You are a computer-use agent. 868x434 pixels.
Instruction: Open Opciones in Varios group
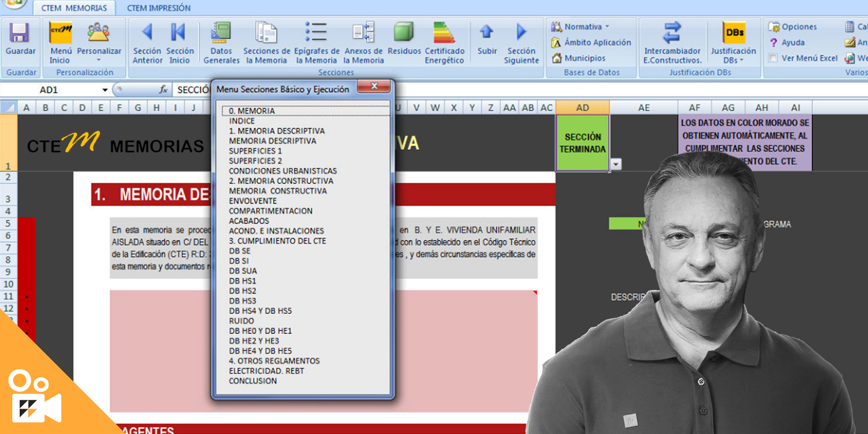[792, 27]
